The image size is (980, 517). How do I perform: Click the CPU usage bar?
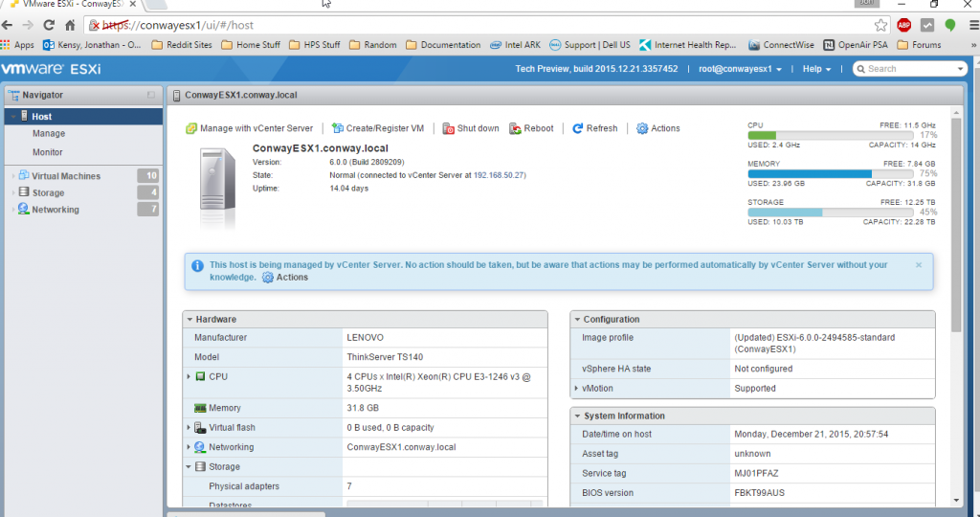coord(830,135)
